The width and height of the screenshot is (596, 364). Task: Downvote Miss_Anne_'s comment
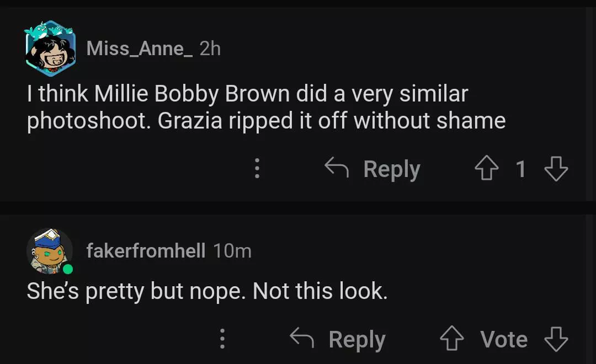tap(556, 169)
